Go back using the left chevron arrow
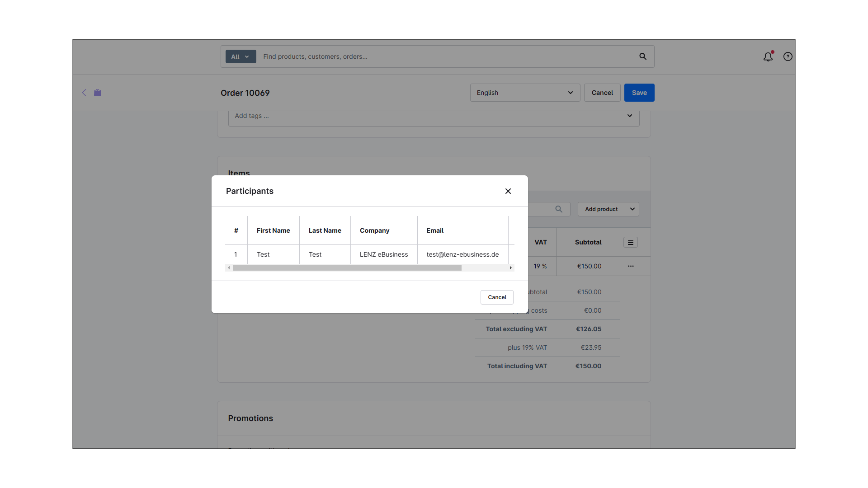 84,93
